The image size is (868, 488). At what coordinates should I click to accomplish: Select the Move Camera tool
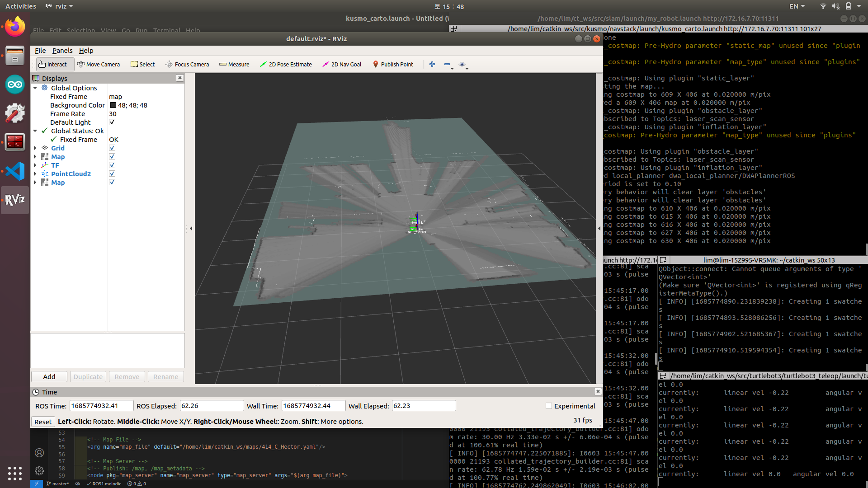point(99,64)
